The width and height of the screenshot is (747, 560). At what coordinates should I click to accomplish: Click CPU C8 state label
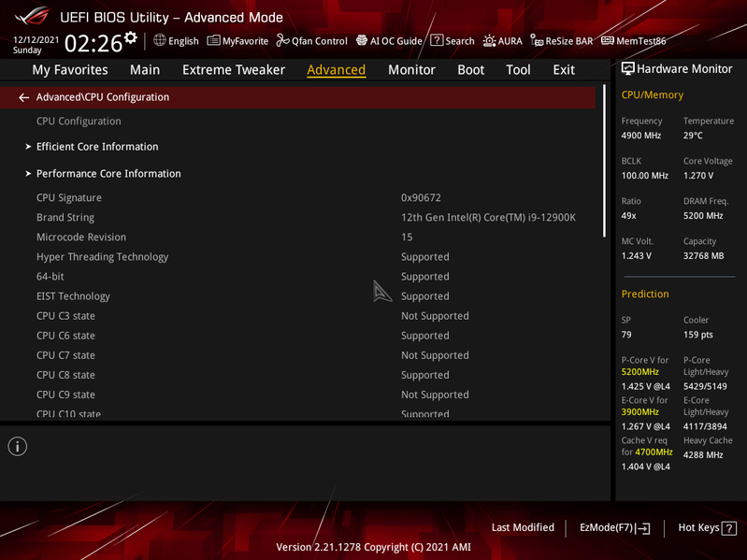[65, 375]
